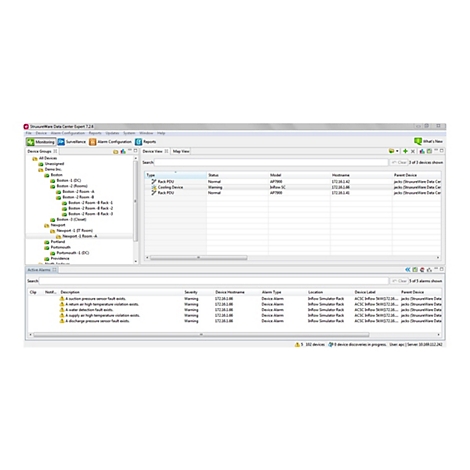Open the Window menu
The width and height of the screenshot is (470, 470).
pos(146,133)
